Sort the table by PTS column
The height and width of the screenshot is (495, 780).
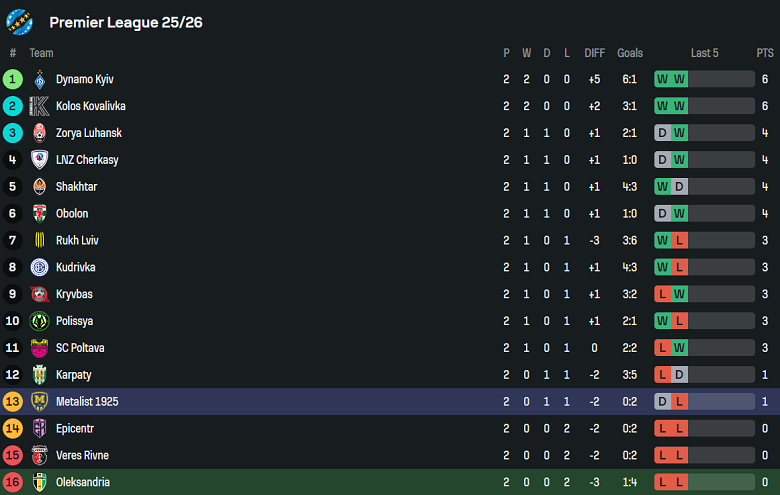[765, 53]
